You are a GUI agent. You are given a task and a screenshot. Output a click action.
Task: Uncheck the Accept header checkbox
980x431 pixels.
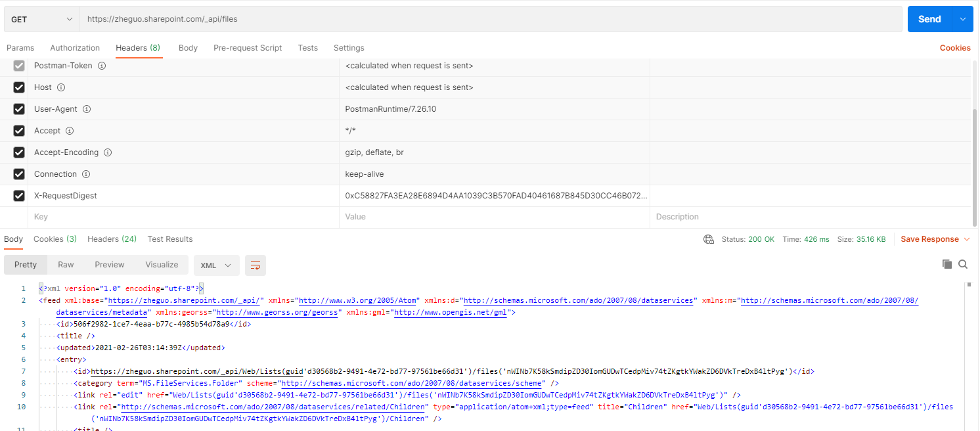[19, 130]
